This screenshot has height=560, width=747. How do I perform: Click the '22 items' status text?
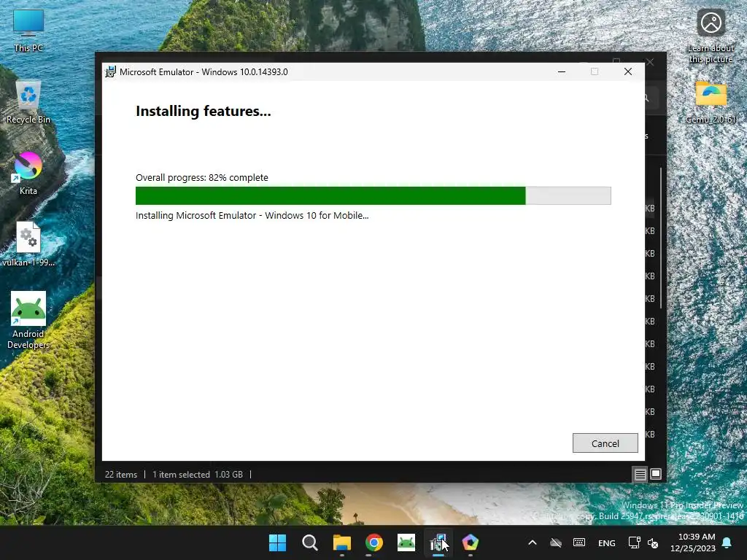120,474
